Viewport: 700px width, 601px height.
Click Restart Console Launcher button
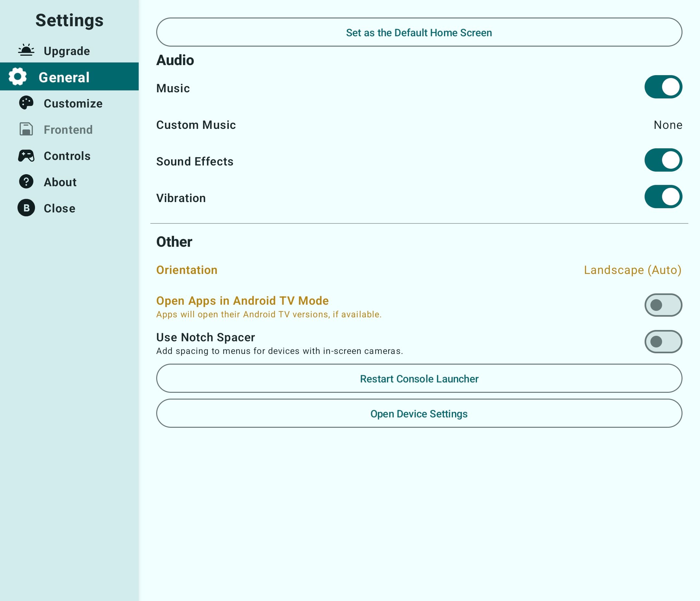419,378
